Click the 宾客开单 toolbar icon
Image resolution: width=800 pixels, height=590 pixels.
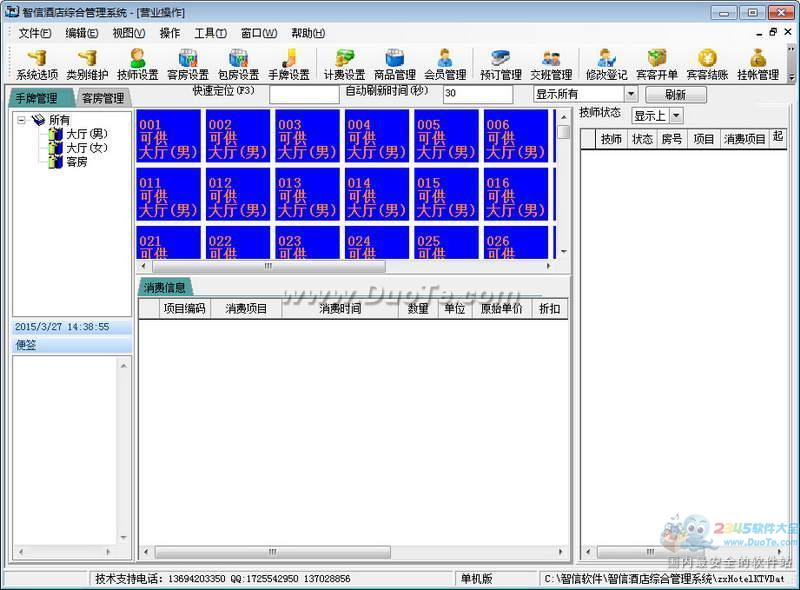(x=657, y=65)
